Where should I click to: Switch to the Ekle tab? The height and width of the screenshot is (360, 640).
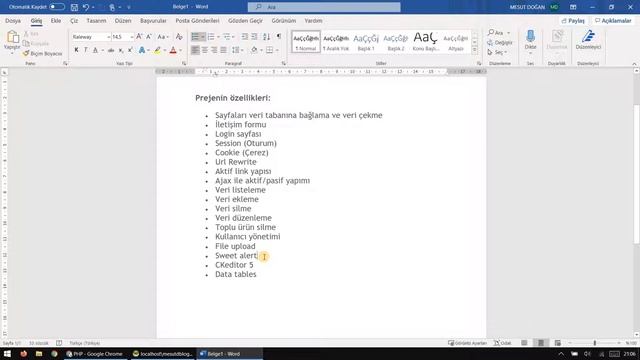(x=56, y=20)
